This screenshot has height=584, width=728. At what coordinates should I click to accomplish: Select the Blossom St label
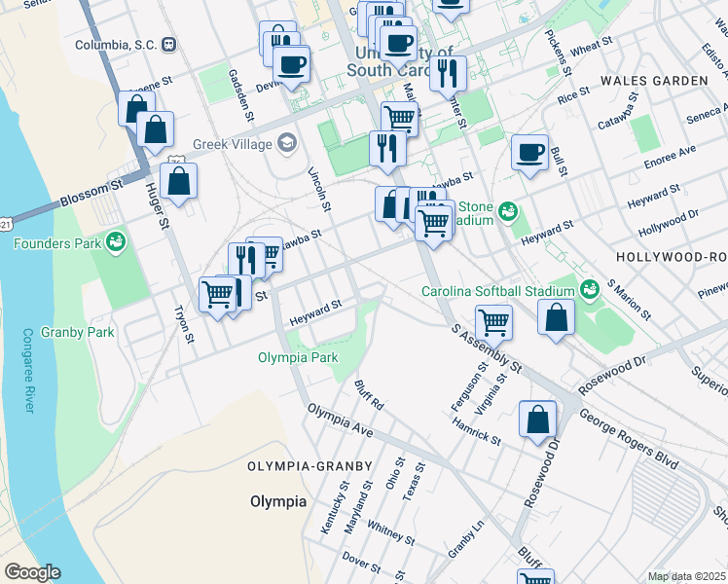pyautogui.click(x=91, y=192)
